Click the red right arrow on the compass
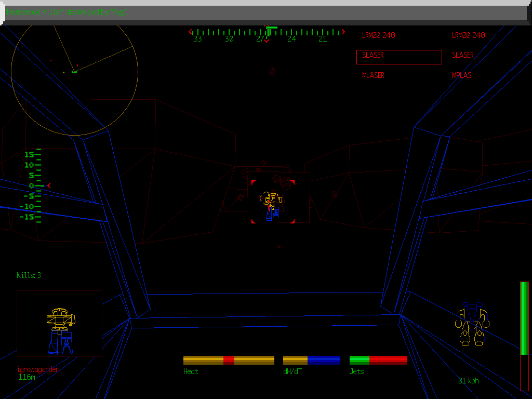The height and width of the screenshot is (399, 532). (343, 32)
